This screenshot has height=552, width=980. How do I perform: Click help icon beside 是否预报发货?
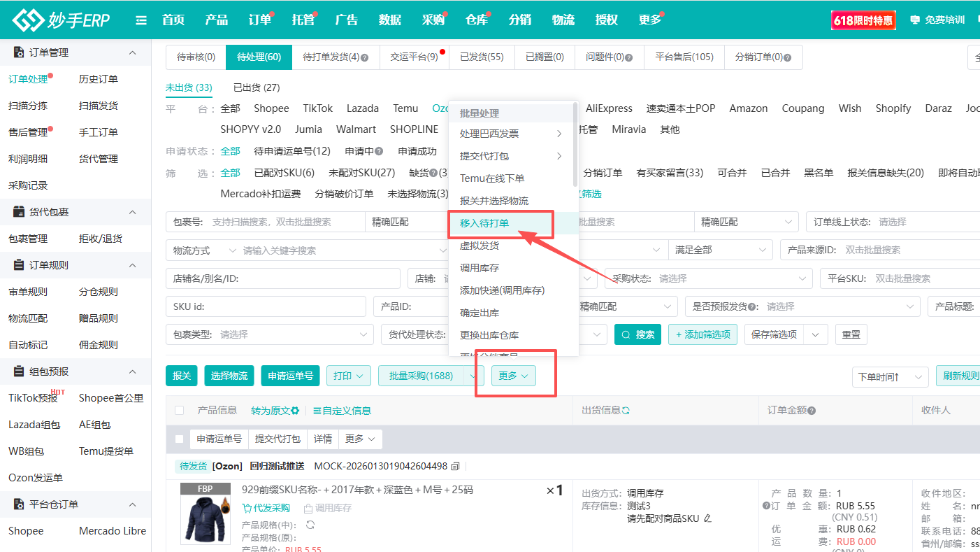[x=753, y=306]
